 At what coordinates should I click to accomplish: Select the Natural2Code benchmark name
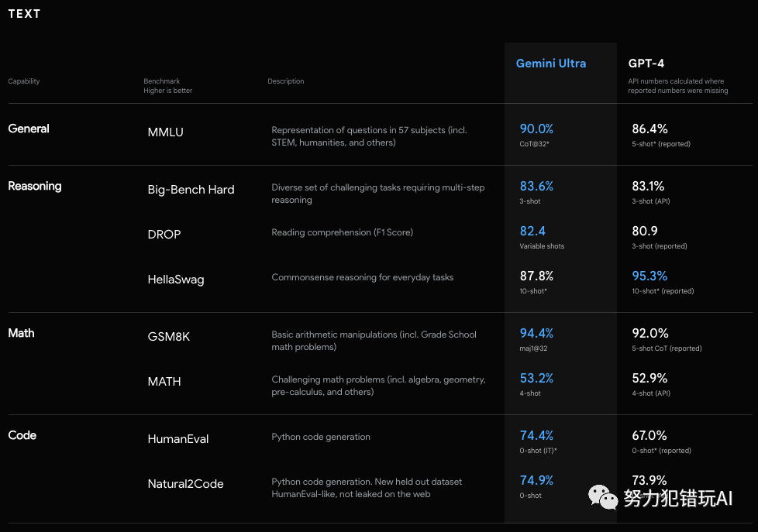[x=185, y=484]
